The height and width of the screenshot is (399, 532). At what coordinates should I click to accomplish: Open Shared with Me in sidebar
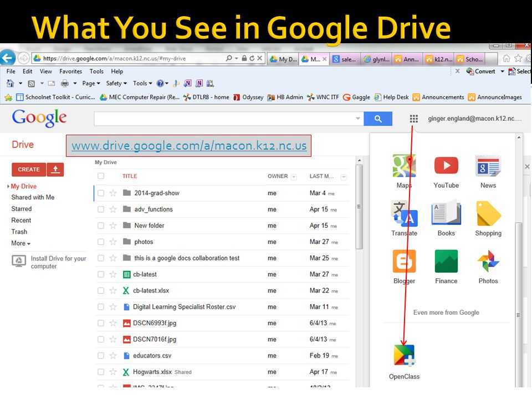point(33,197)
